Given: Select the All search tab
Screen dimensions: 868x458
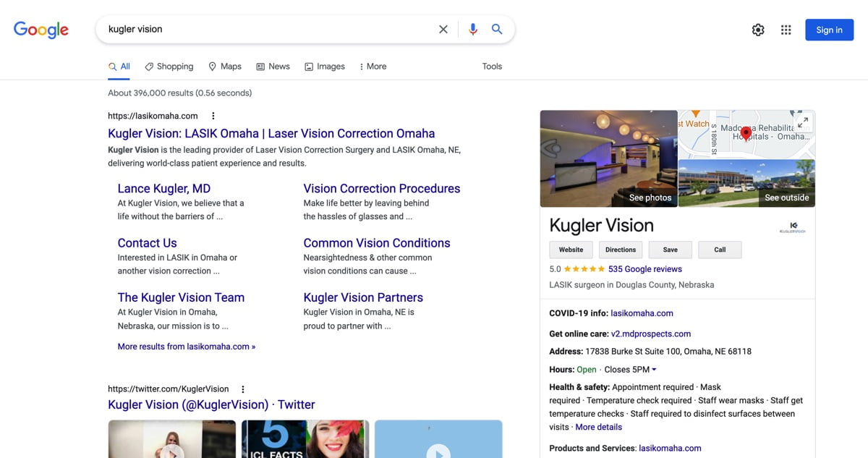Looking at the screenshot, I should tap(119, 67).
